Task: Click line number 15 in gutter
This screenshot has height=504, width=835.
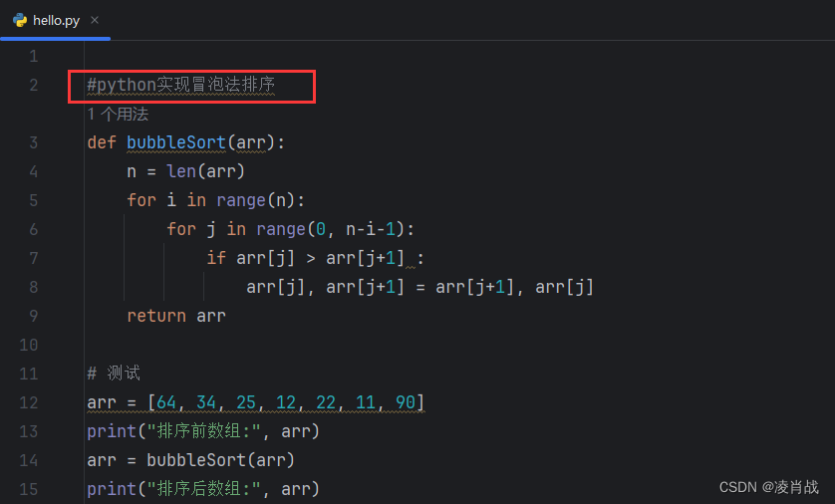Action: pos(29,489)
